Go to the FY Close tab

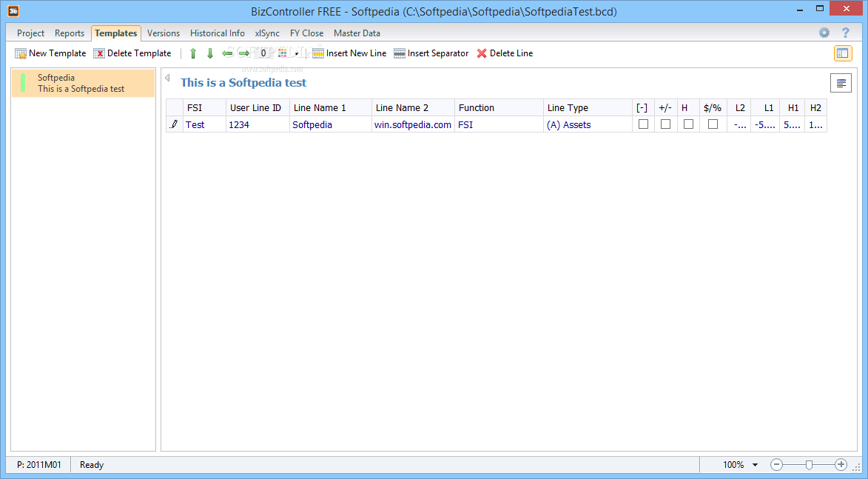(306, 33)
